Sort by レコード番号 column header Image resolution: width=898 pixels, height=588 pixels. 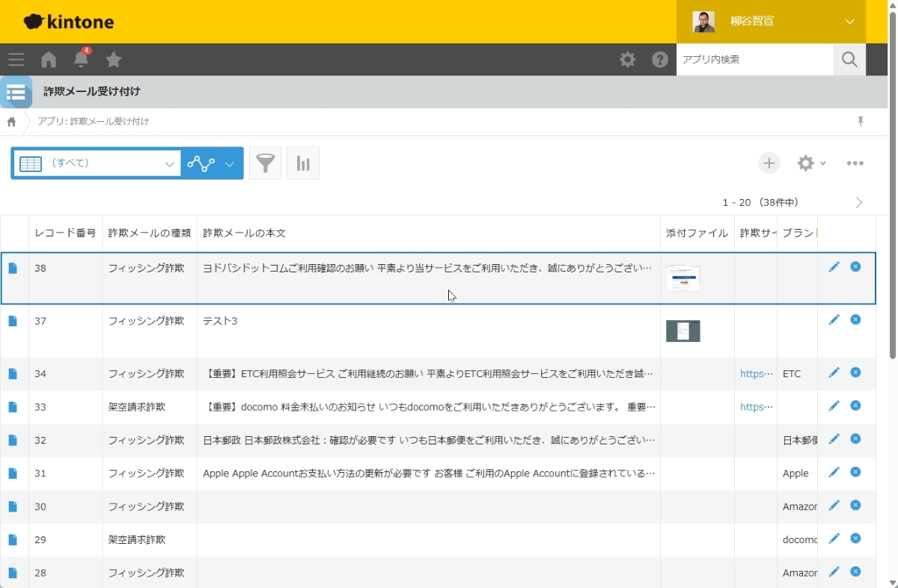pos(65,233)
